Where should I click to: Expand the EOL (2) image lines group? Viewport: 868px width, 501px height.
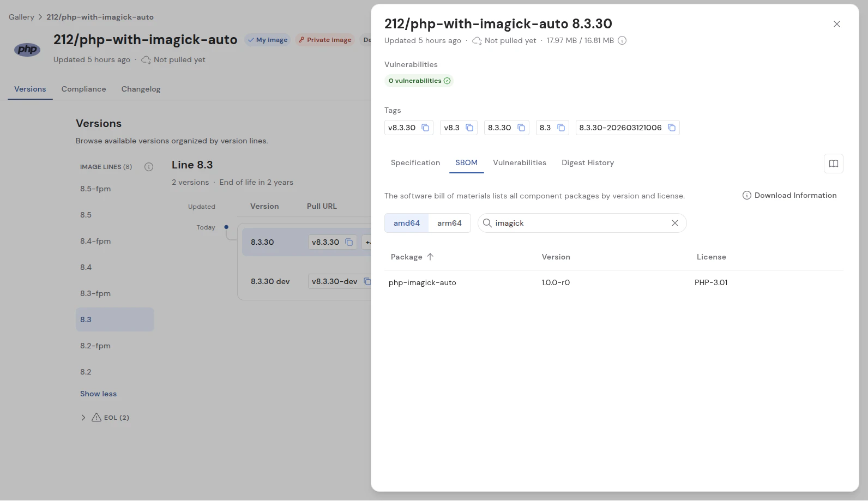tap(83, 418)
